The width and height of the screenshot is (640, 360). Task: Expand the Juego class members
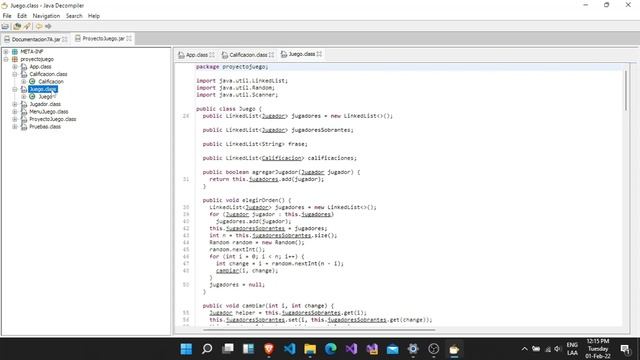click(23, 97)
